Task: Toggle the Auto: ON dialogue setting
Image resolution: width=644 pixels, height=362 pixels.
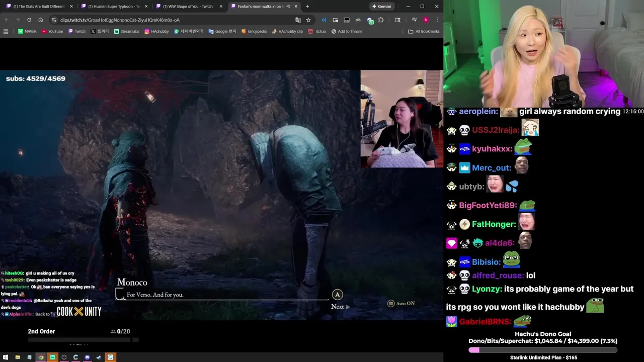Action: click(x=401, y=303)
